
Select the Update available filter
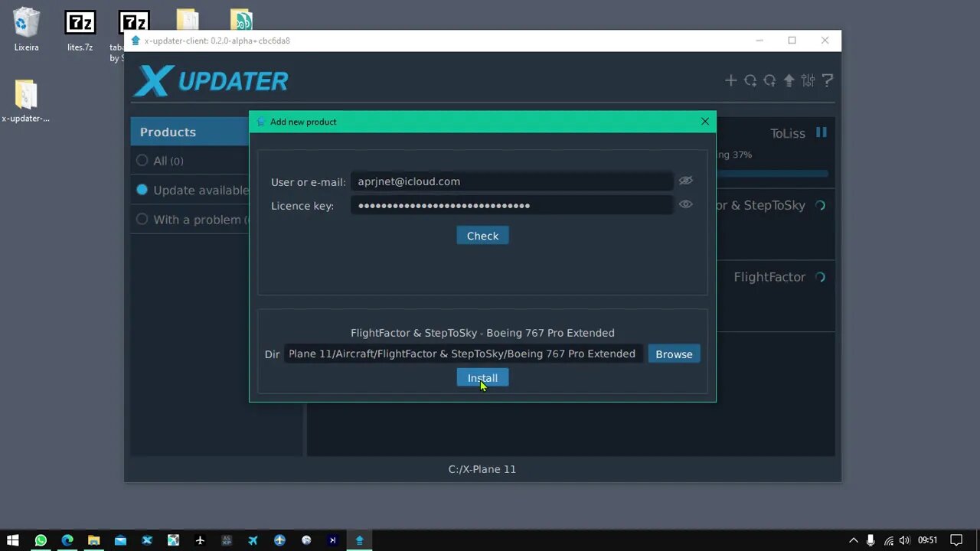click(193, 190)
